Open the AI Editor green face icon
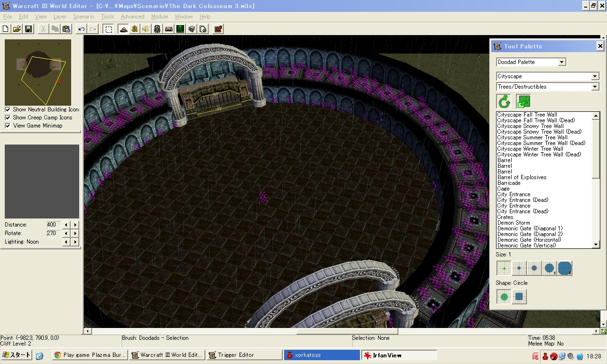 pyautogui.click(x=180, y=29)
